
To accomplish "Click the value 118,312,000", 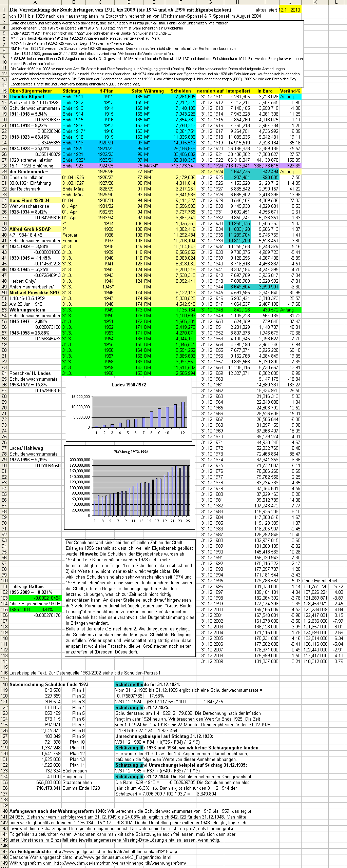I will click(x=315, y=661).
